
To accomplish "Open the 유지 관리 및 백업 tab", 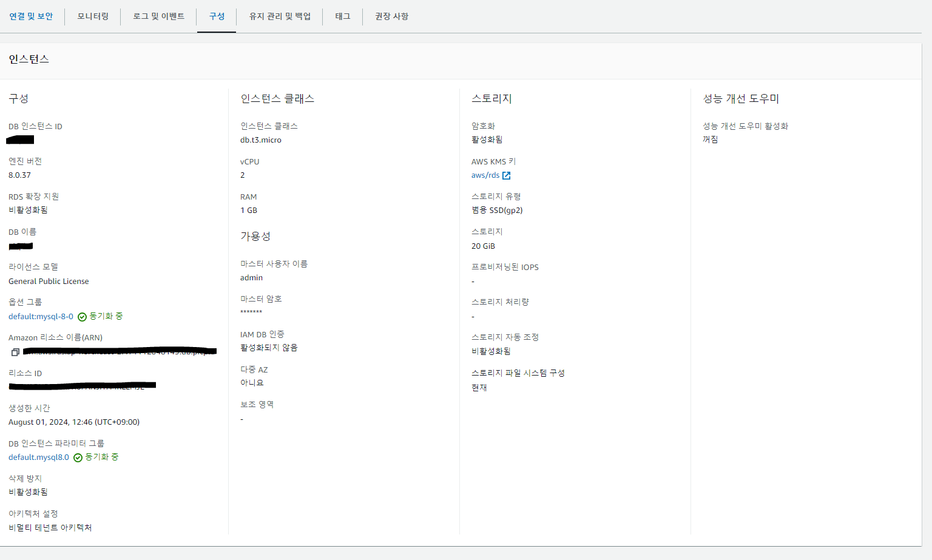I will coord(280,16).
